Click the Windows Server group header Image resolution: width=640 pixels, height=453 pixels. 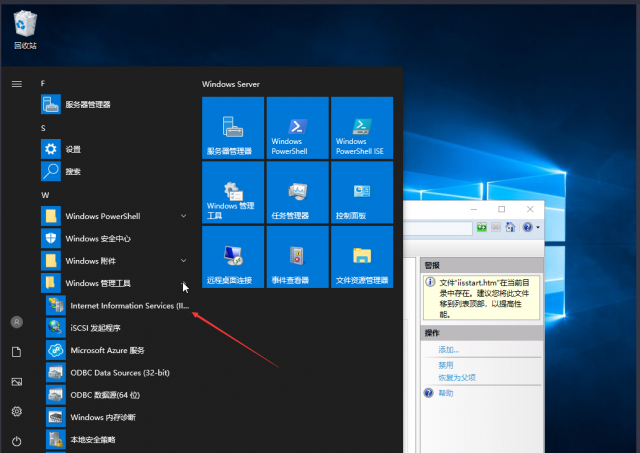point(231,84)
